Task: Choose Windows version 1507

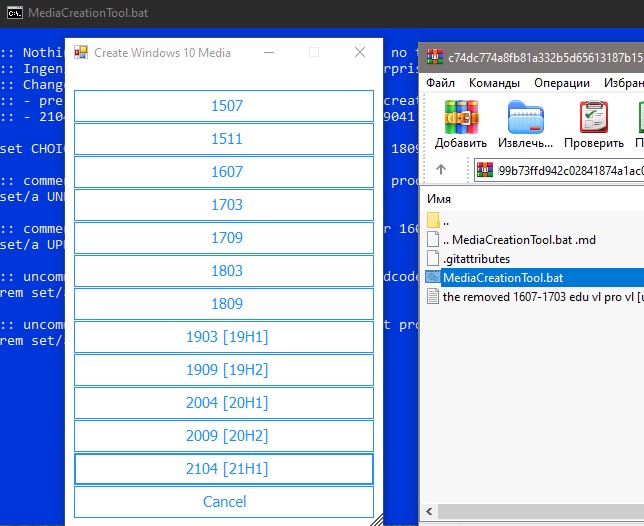Action: [224, 106]
